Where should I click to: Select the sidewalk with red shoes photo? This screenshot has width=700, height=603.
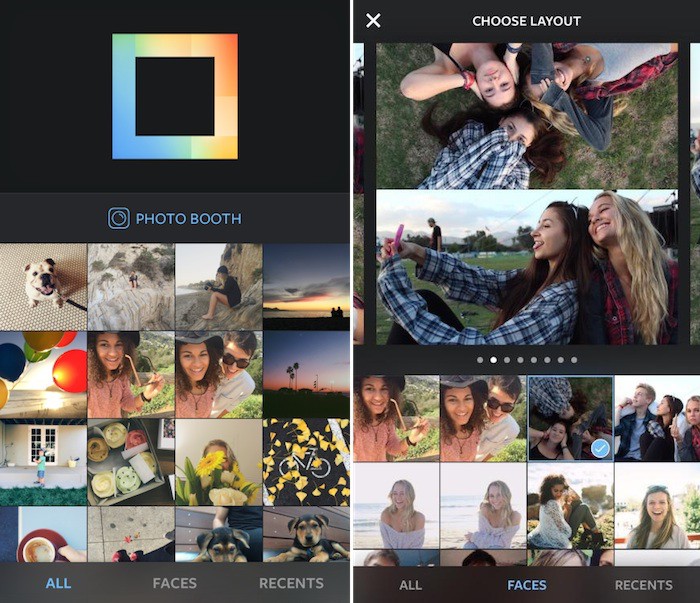(131, 534)
